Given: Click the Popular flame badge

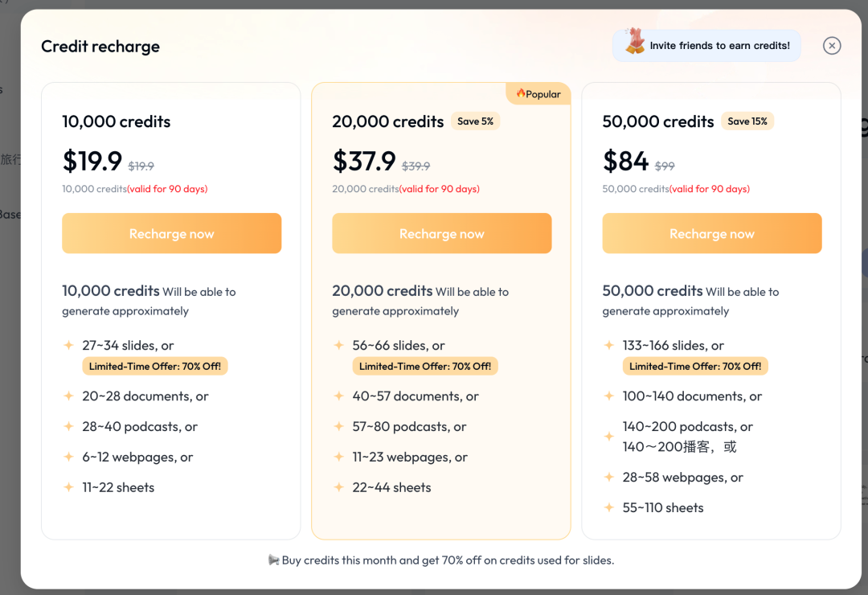Looking at the screenshot, I should pos(538,93).
